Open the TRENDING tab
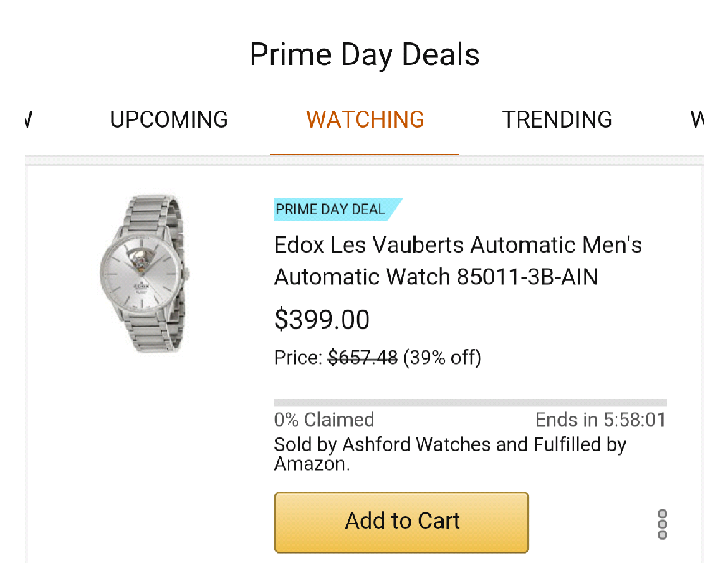 click(x=557, y=119)
